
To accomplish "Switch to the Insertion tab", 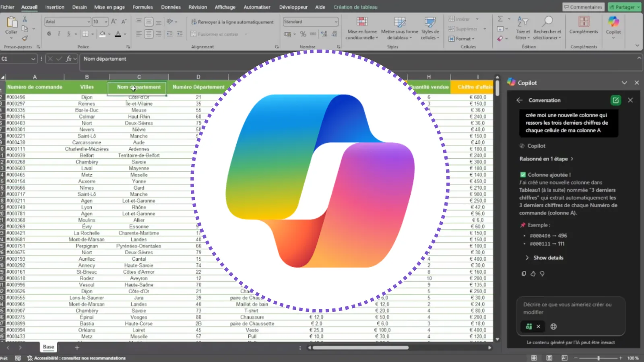I will pos(55,7).
